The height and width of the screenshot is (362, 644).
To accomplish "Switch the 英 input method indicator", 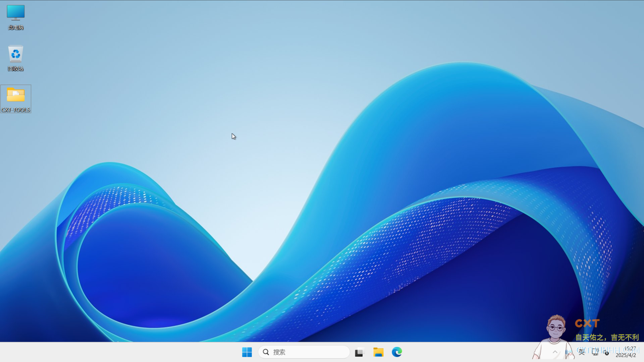I will [582, 352].
